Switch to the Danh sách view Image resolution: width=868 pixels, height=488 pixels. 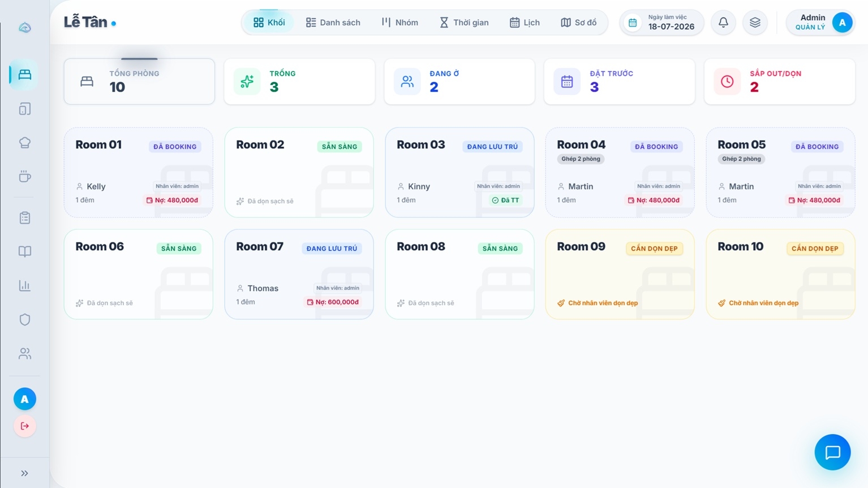[333, 23]
